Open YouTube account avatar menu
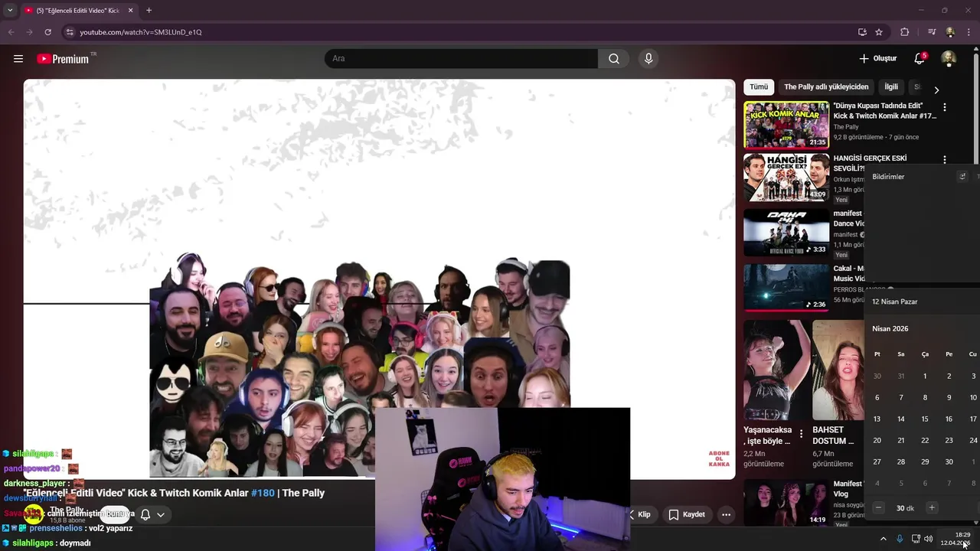Image resolution: width=980 pixels, height=551 pixels. point(949,58)
